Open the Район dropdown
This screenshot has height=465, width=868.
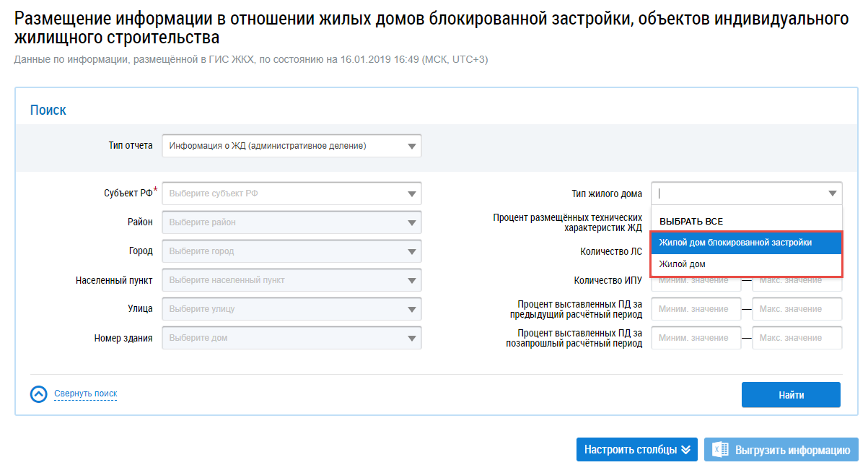click(x=291, y=222)
